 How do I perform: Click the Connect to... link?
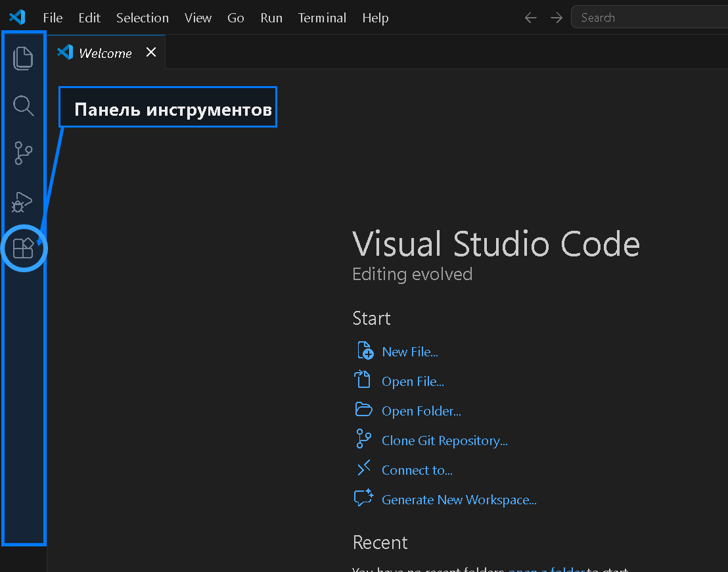pos(417,470)
